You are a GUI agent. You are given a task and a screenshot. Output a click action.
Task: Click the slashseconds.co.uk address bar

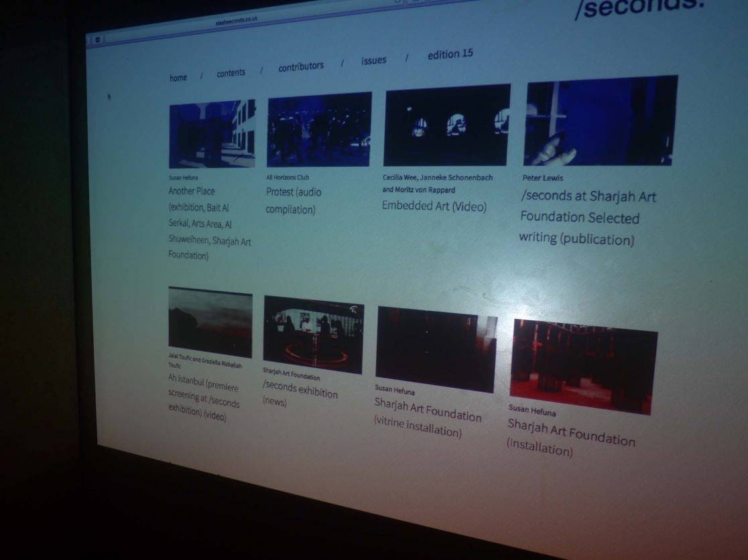point(236,21)
